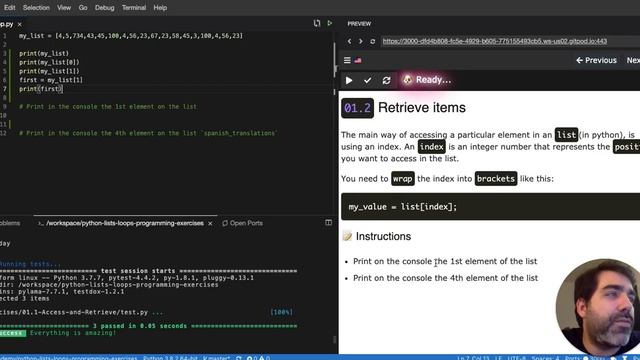
Task: Click the 'index' highlighted keyword
Action: tap(431, 147)
